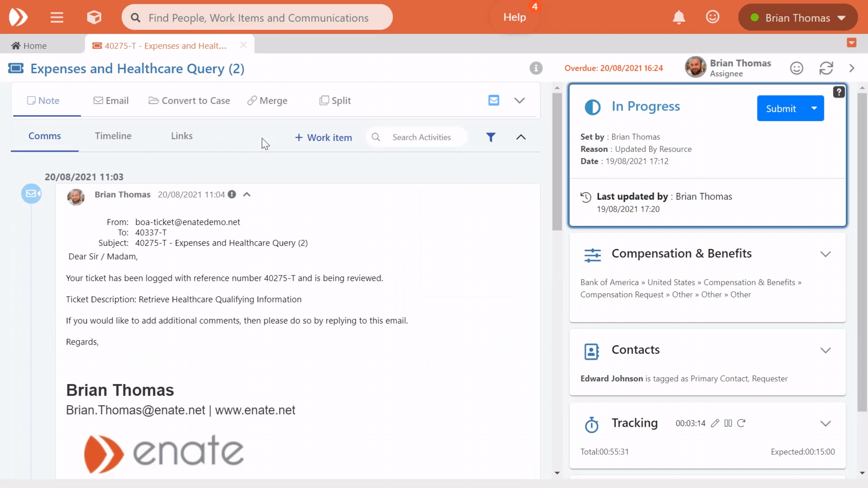Screen dimensions: 868x488
Task: Click Convert to Case
Action: [190, 101]
